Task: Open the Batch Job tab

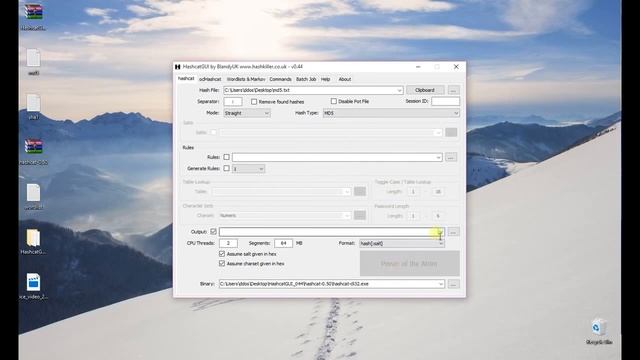Action: (306, 79)
